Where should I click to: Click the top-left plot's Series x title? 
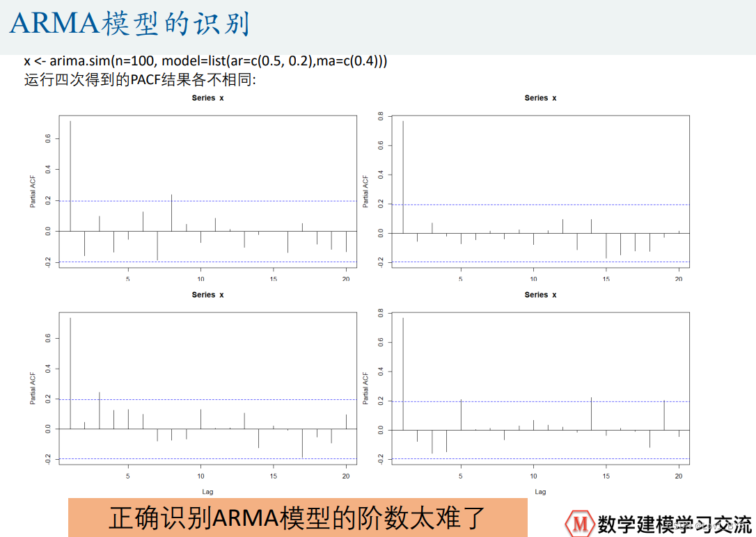point(207,98)
